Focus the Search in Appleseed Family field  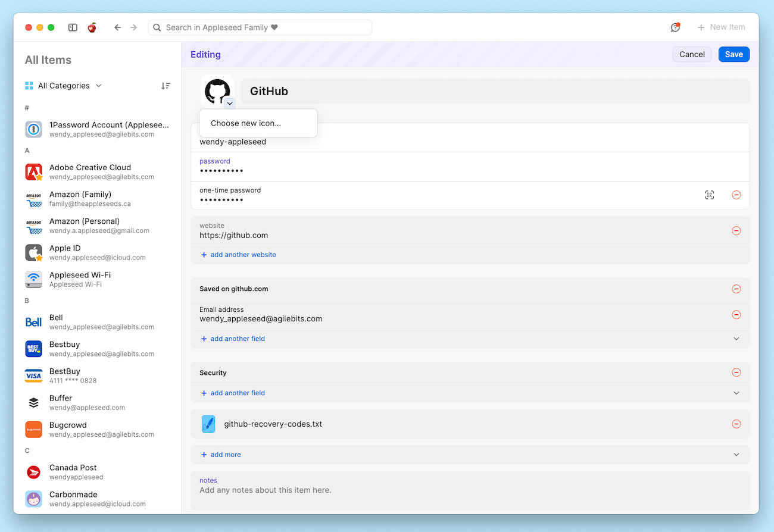260,27
